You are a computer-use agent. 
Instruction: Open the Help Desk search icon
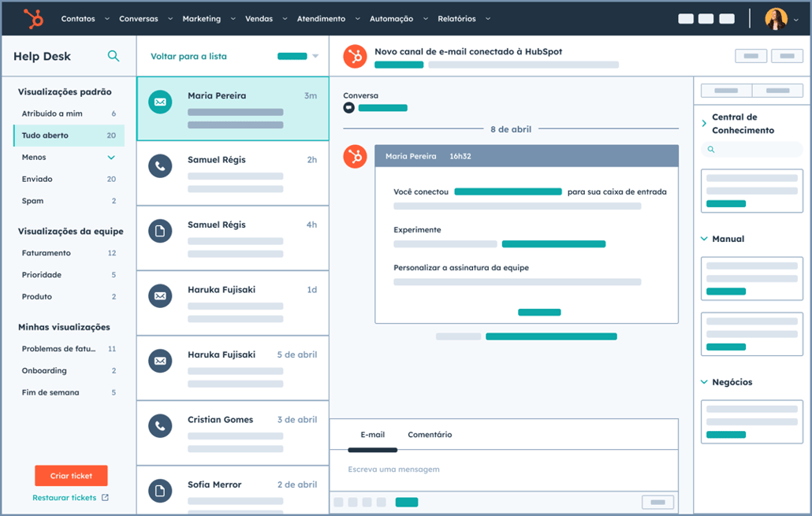[114, 56]
